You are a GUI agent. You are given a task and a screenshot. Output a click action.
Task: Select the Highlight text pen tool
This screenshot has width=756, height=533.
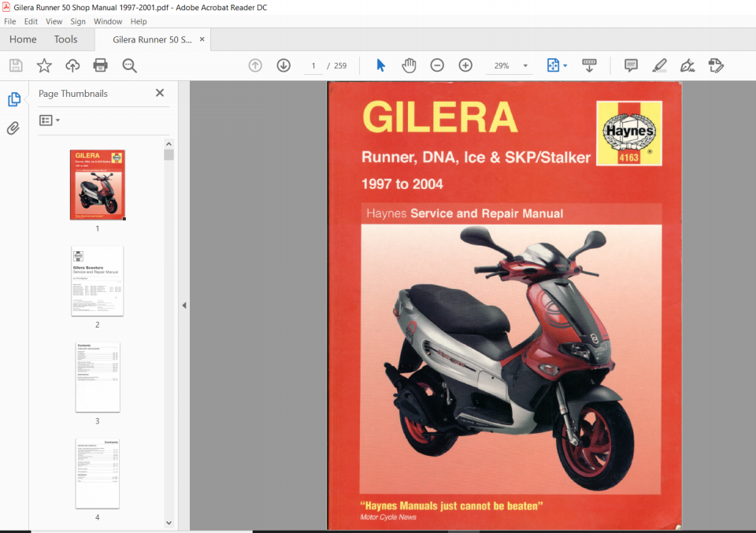(659, 65)
